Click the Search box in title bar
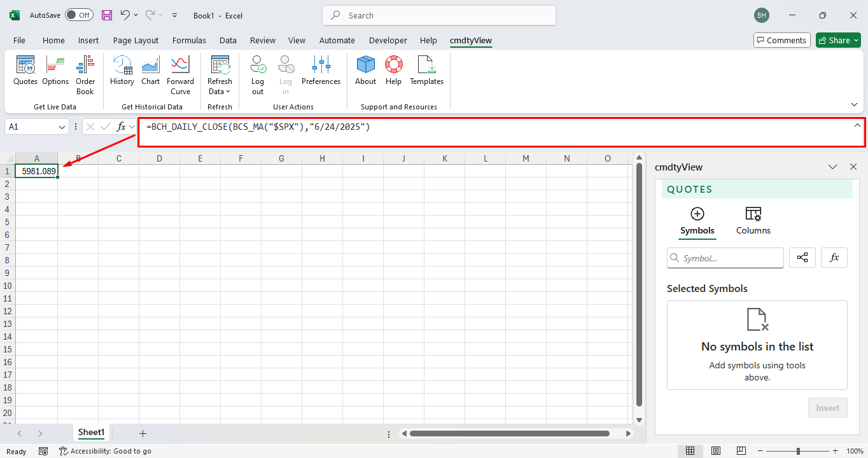Viewport: 868px width, 458px height. [439, 15]
